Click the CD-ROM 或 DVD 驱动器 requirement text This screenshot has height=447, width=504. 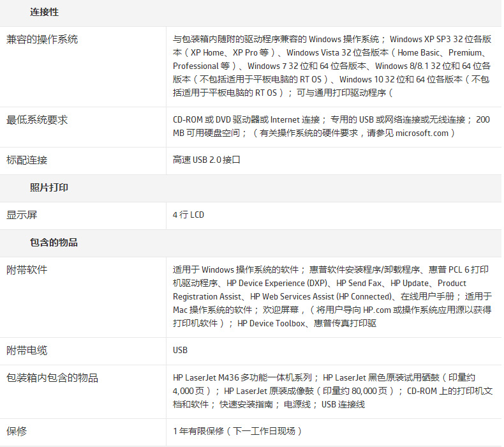pos(331,126)
